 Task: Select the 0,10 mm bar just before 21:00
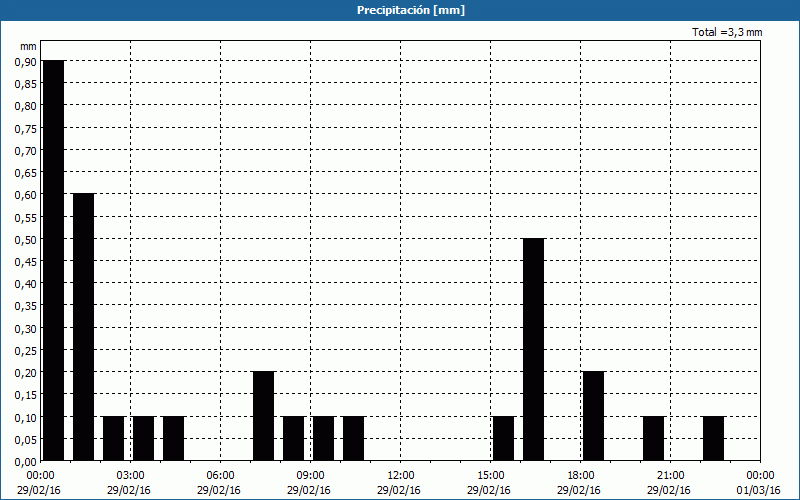(x=654, y=438)
